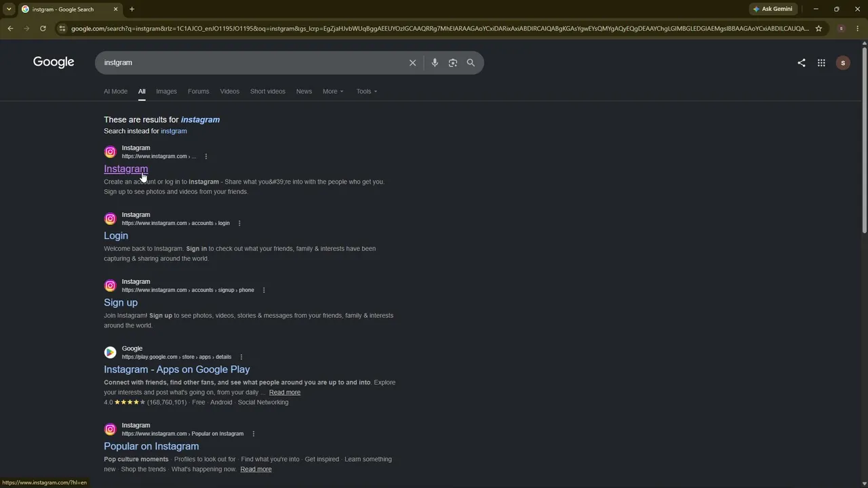Open the Google apps grid
This screenshot has width=868, height=488.
click(x=821, y=63)
